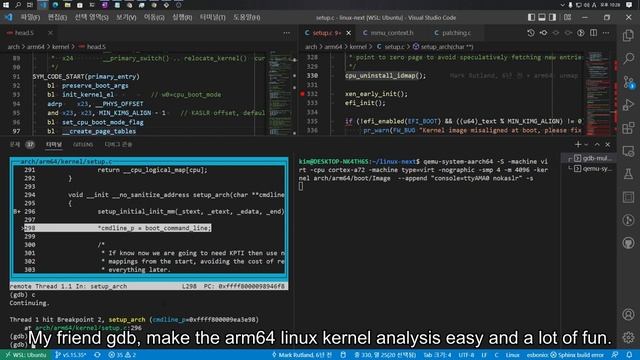The width and height of the screenshot is (640, 360).
Task: Close the setup.c tab
Action: point(349,33)
